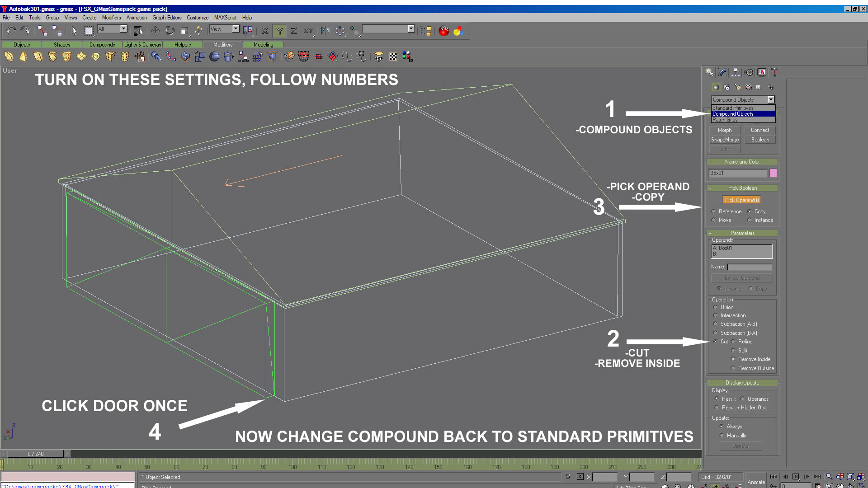This screenshot has height=488, width=868.
Task: Open the Hierarchy panel tab
Action: coord(736,72)
